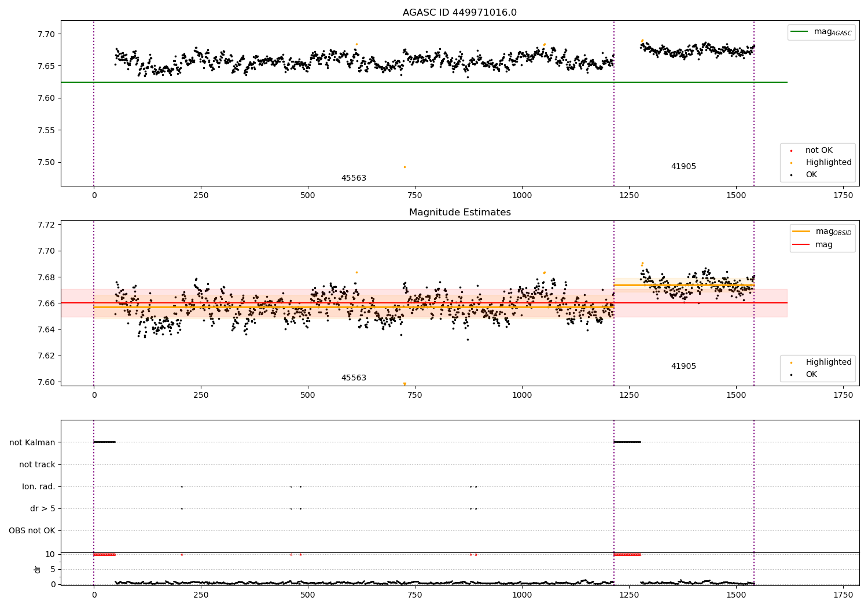
Task: Click the 7.65 y-axis tick in top panel
Action: (46, 66)
